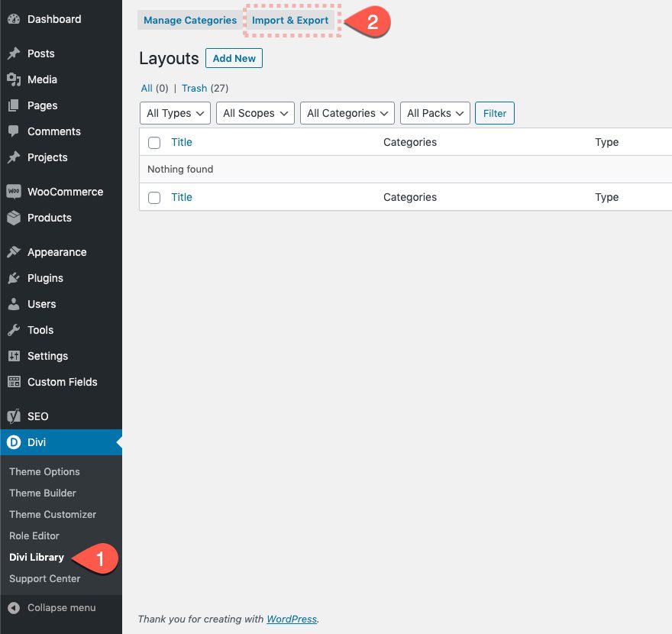Screen dimensions: 672x634
Task: Open the Trash (27) link
Action: tap(194, 88)
